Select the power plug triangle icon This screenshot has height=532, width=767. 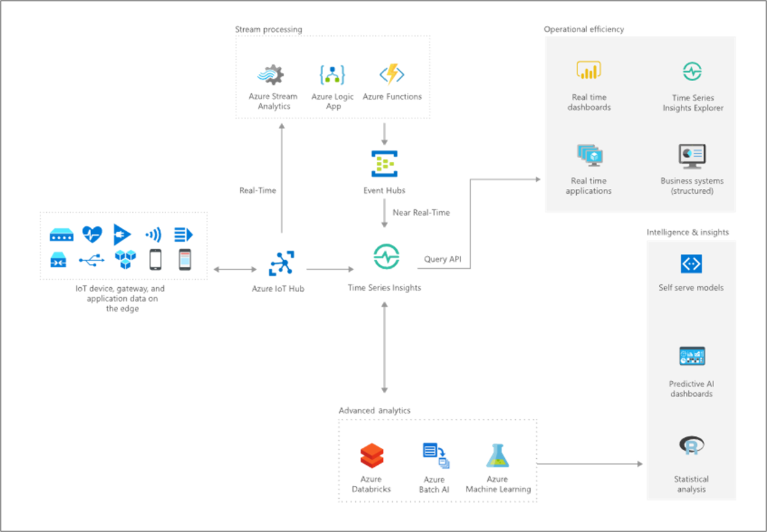pyautogui.click(x=122, y=234)
